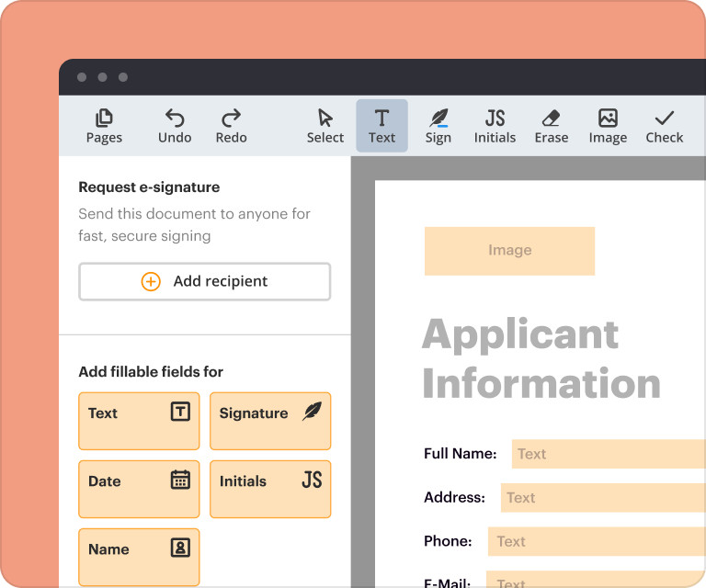
Task: Click the 'Request e-signature' heading
Action: coord(149,187)
